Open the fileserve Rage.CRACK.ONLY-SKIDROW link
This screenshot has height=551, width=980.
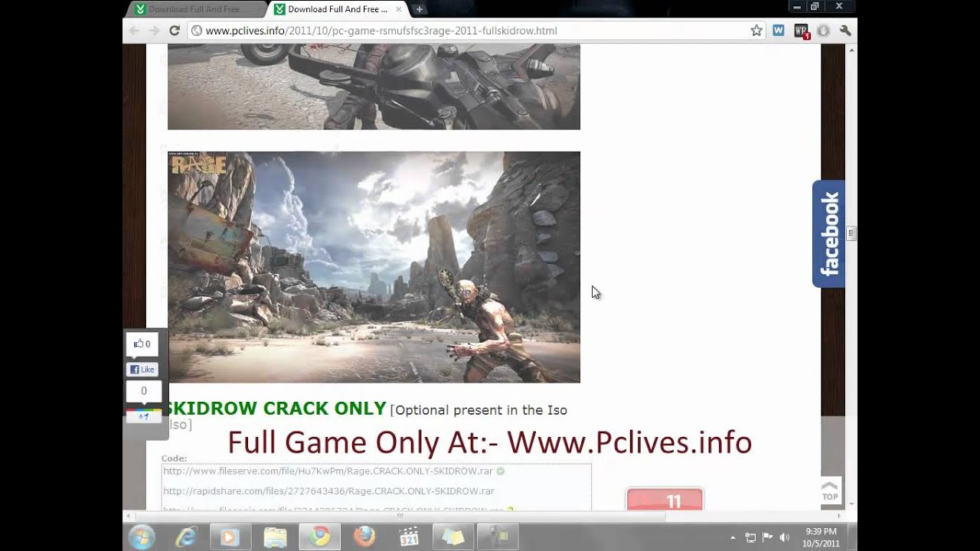click(328, 471)
